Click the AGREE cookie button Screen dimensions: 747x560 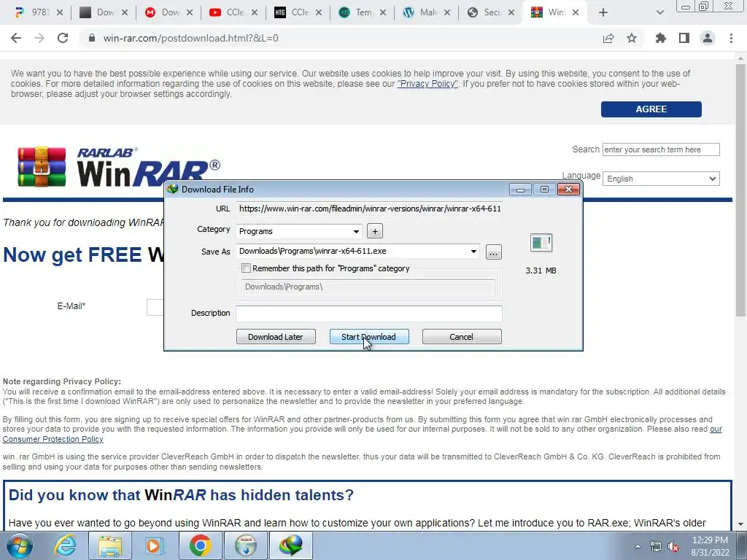click(651, 109)
